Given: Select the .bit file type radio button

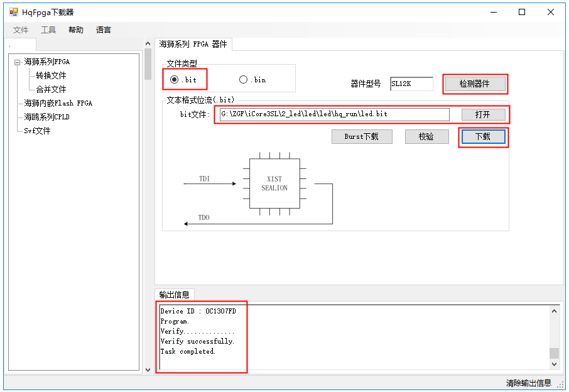Looking at the screenshot, I should [174, 80].
